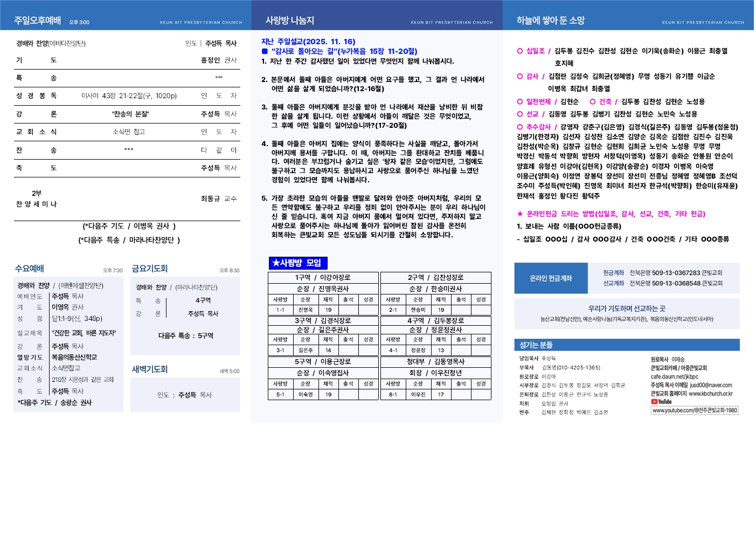
Task: Click the '오후 7:30' service time
Action: point(113,271)
